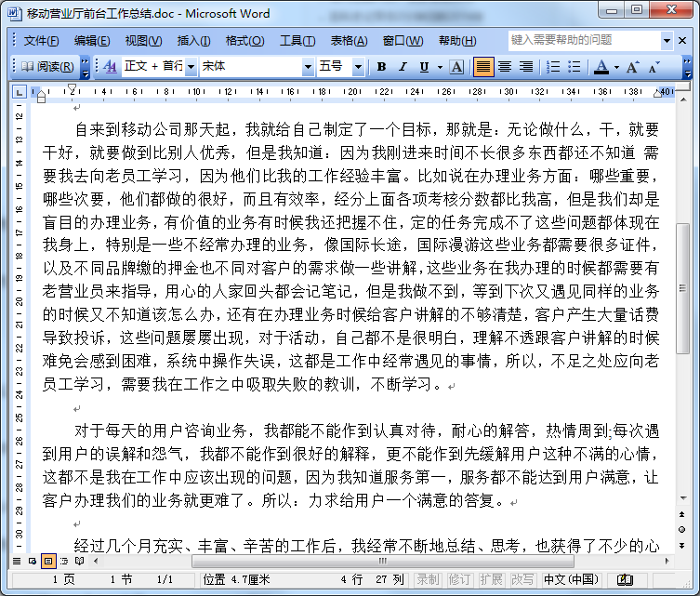Toggle 扩展 extend selection in status bar
The width and height of the screenshot is (700, 596).
[491, 579]
